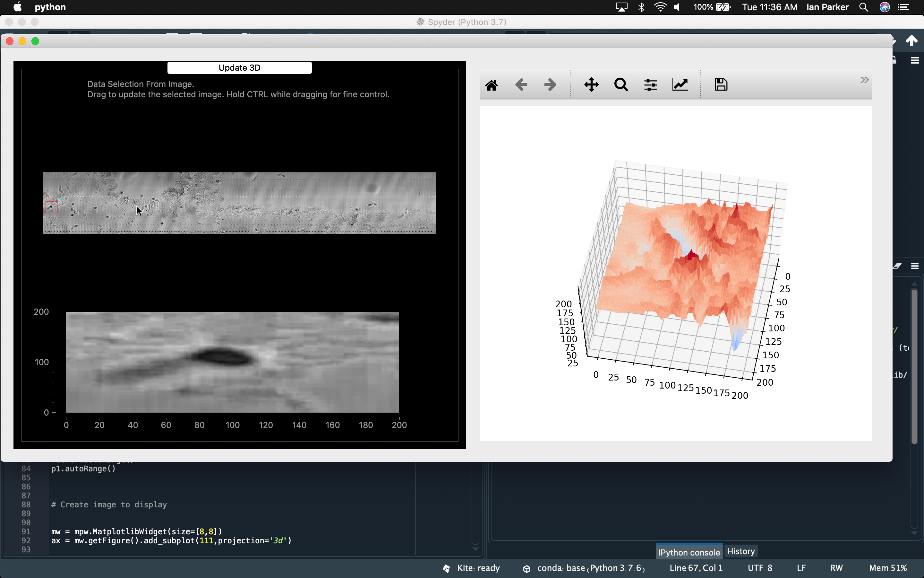Click the volume speaker icon
The width and height of the screenshot is (924, 578).
(677, 7)
